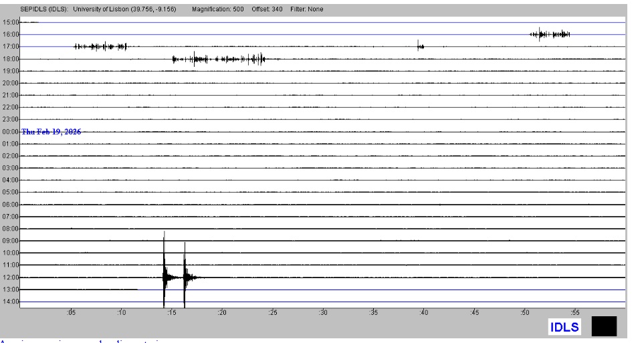Click the 13:00 hour label
Image resolution: width=644 pixels, height=343 pixels.
coord(11,290)
